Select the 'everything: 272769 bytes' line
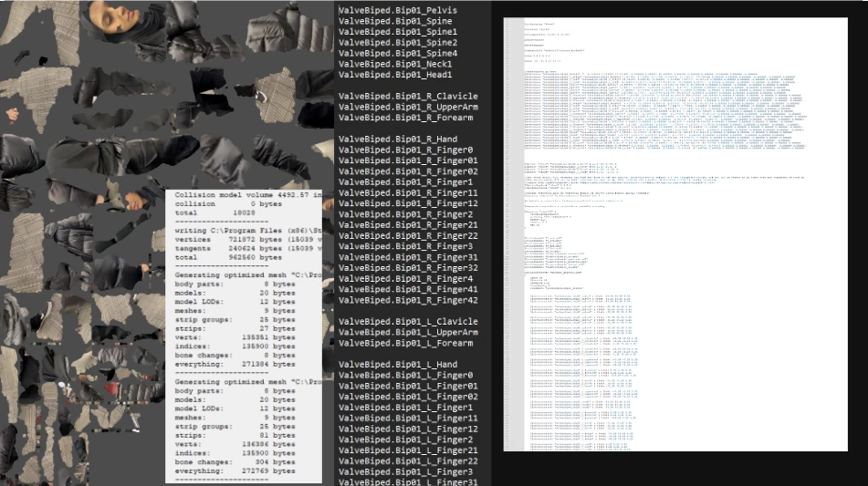868x486 pixels. 235,471
